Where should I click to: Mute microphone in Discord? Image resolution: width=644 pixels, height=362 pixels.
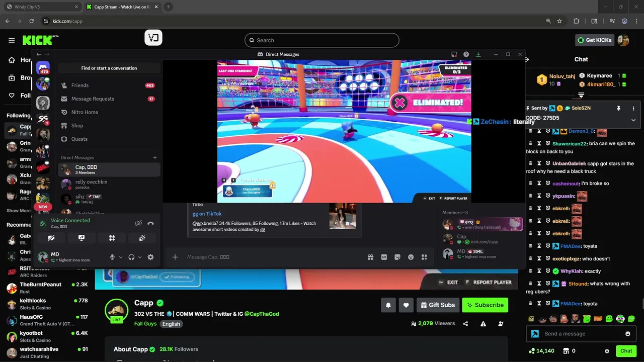113,257
